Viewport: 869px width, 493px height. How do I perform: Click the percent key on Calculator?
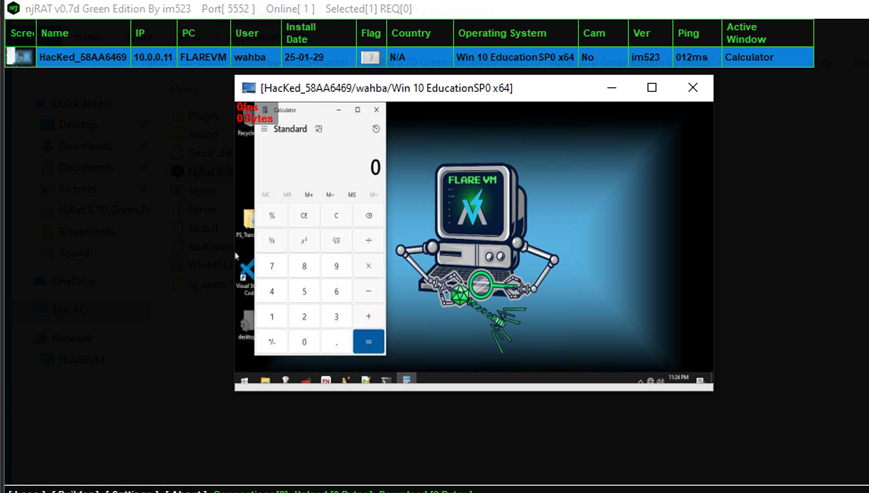point(272,215)
